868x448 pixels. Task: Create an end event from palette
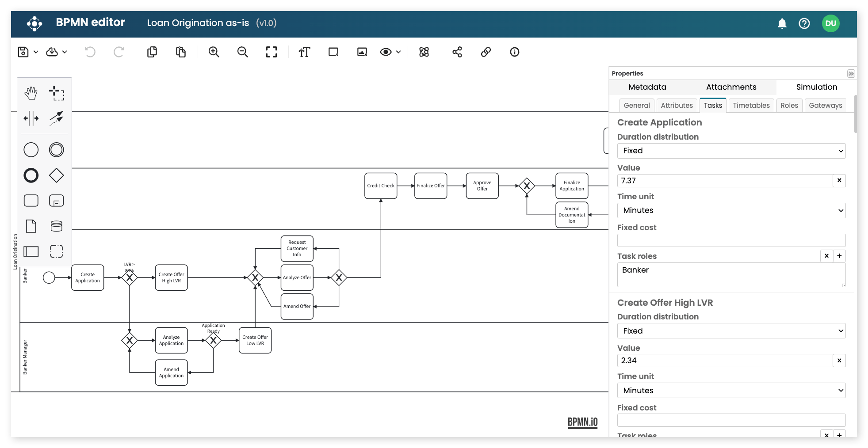pos(31,175)
